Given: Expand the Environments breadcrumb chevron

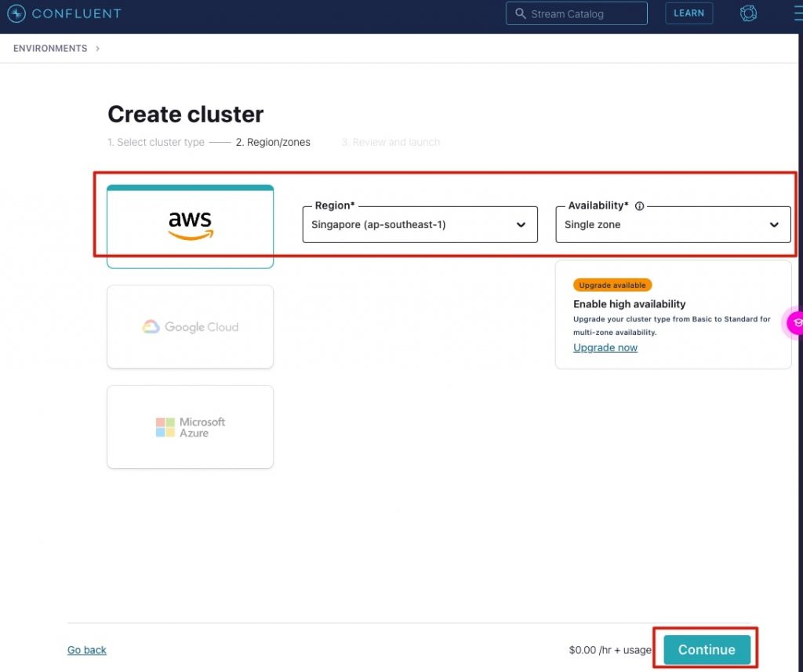Looking at the screenshot, I should pyautogui.click(x=97, y=48).
